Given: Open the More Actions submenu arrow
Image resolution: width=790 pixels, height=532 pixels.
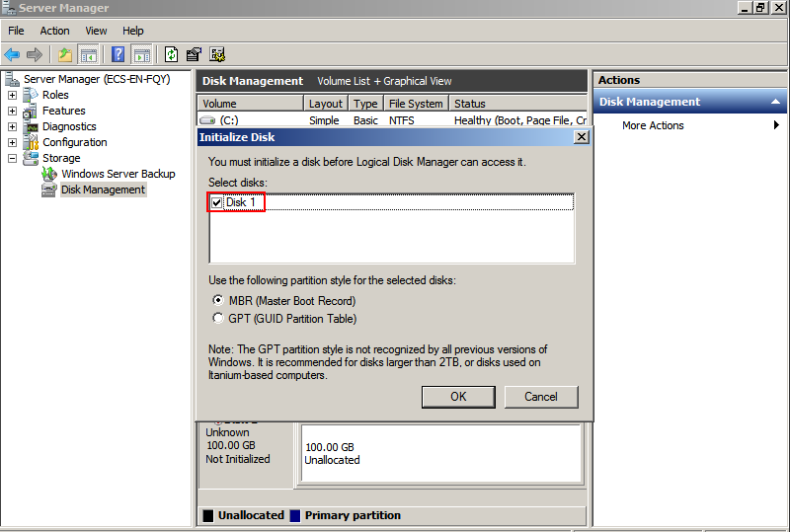Looking at the screenshot, I should click(x=776, y=125).
